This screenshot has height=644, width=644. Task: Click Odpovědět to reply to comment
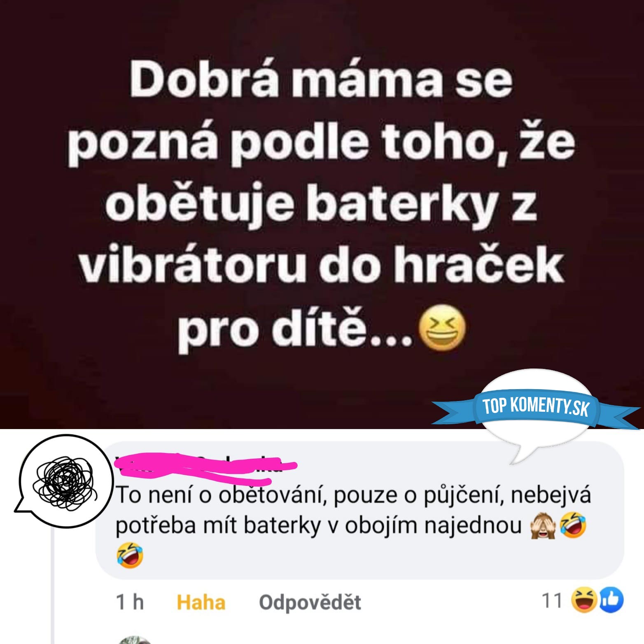(310, 602)
